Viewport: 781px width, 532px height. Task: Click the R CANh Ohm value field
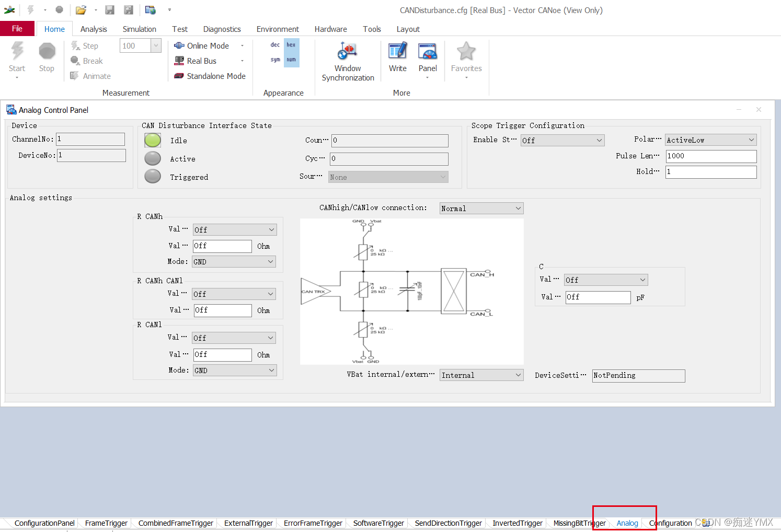222,246
